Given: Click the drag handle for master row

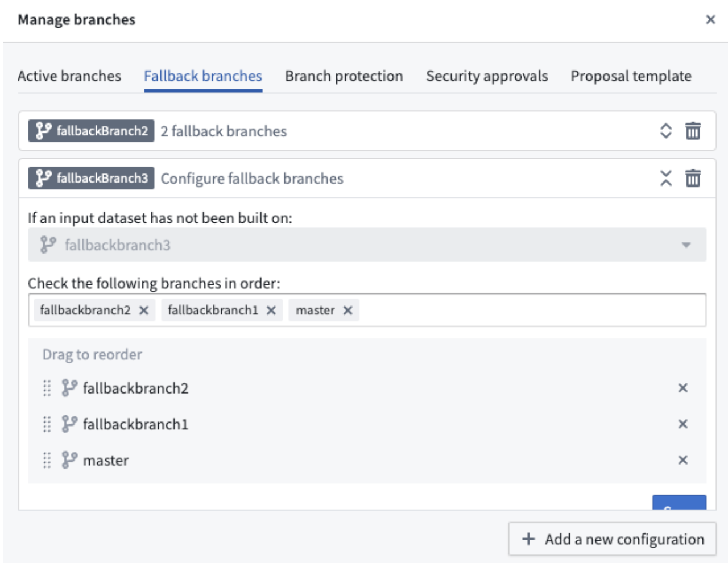Looking at the screenshot, I should (47, 460).
